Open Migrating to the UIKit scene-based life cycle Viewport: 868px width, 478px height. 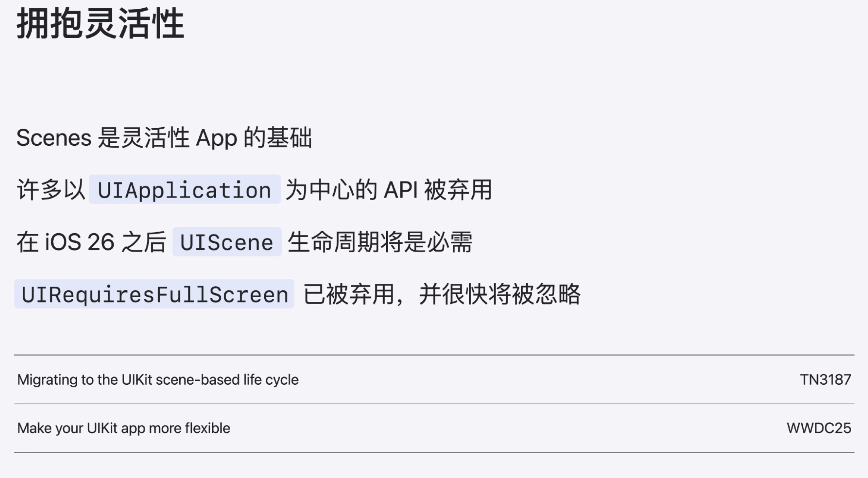click(x=158, y=380)
